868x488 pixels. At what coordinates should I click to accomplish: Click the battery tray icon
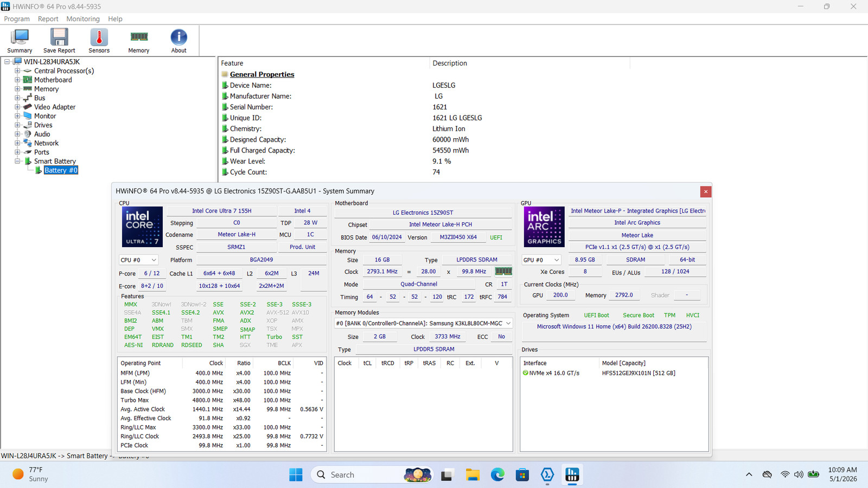pos(813,474)
